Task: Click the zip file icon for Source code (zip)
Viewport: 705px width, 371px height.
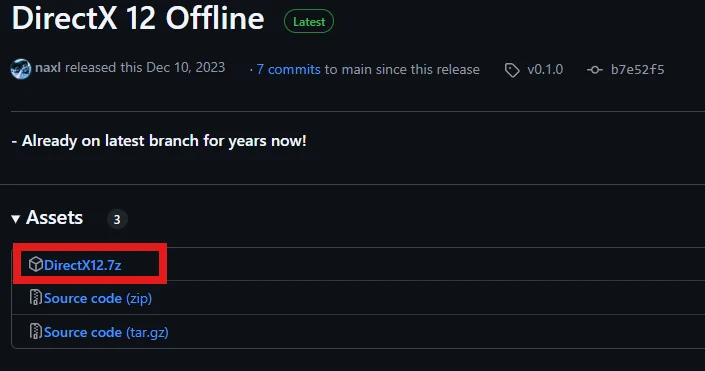Action: (x=35, y=297)
